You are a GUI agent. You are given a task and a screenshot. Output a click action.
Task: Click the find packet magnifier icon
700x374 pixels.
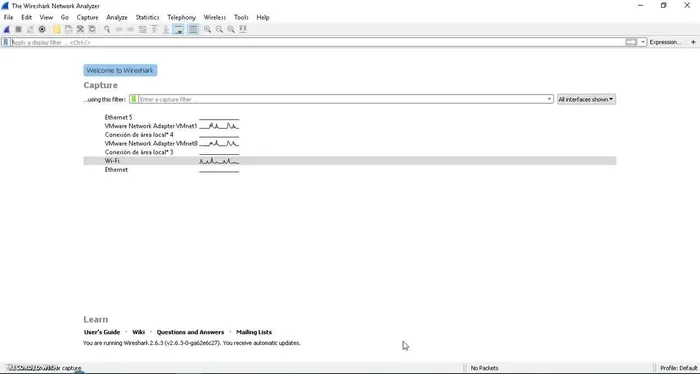click(x=107, y=29)
